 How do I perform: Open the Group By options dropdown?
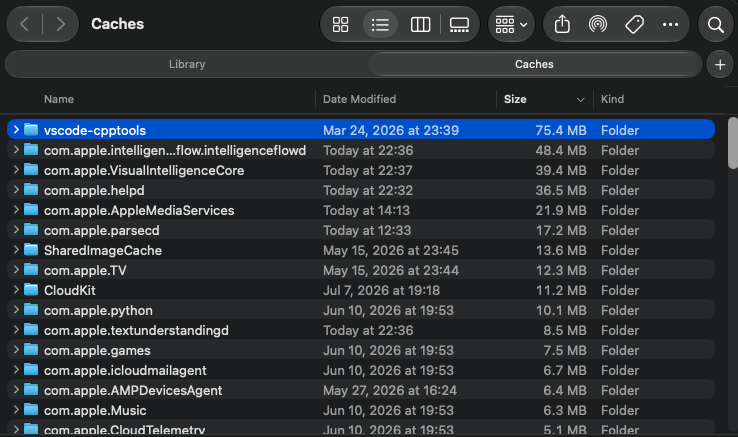511,24
